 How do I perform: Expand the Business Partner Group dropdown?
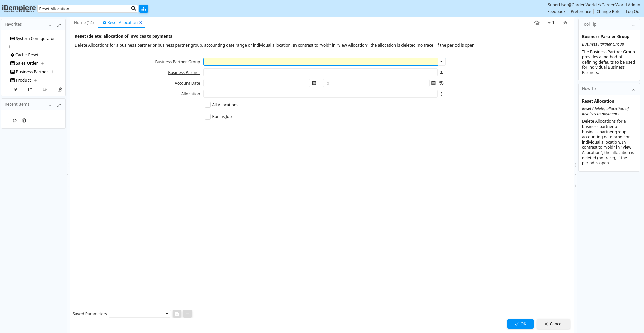click(441, 62)
